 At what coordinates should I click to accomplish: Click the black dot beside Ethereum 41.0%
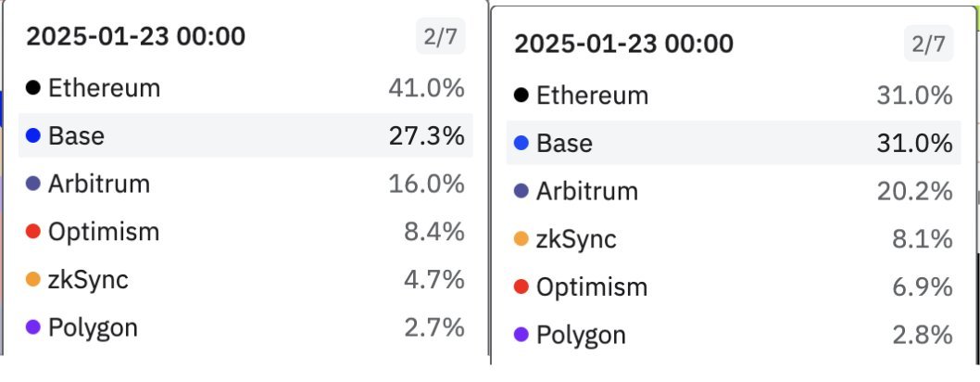pyautogui.click(x=33, y=88)
